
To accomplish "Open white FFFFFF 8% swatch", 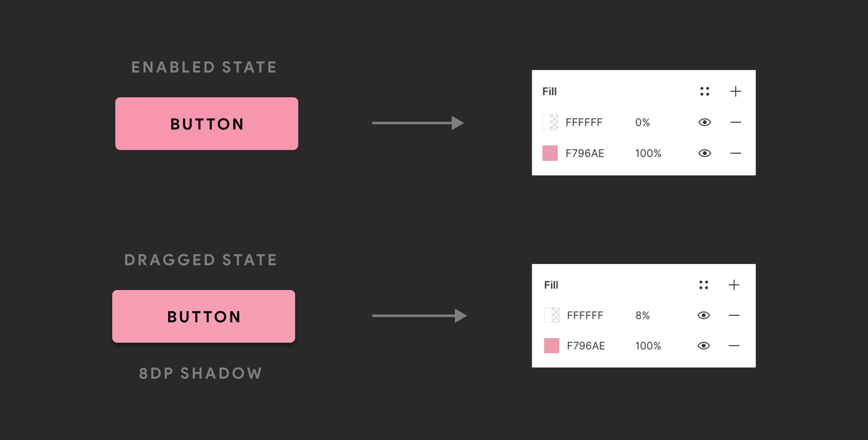I will pos(551,315).
